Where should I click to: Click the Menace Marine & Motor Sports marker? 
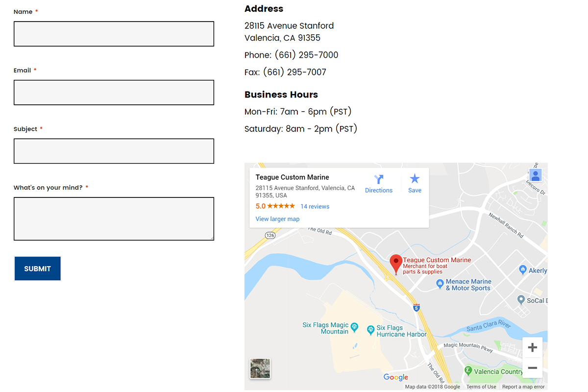[x=440, y=283]
